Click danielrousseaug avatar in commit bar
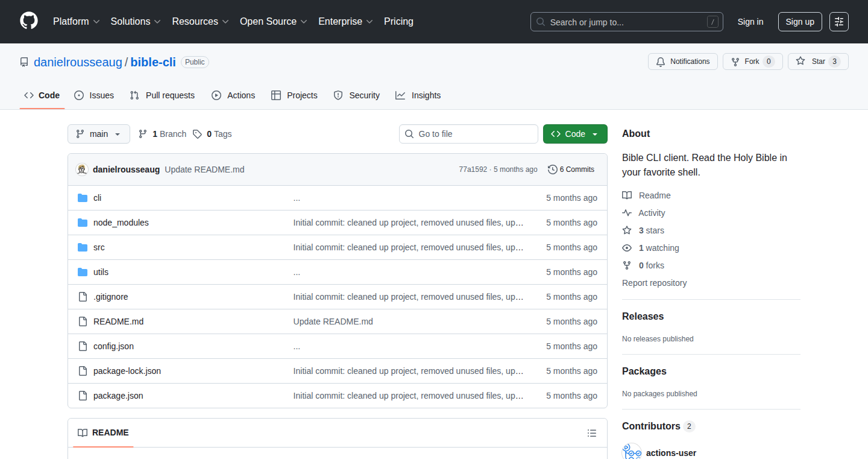This screenshot has height=459, width=868. tap(82, 169)
